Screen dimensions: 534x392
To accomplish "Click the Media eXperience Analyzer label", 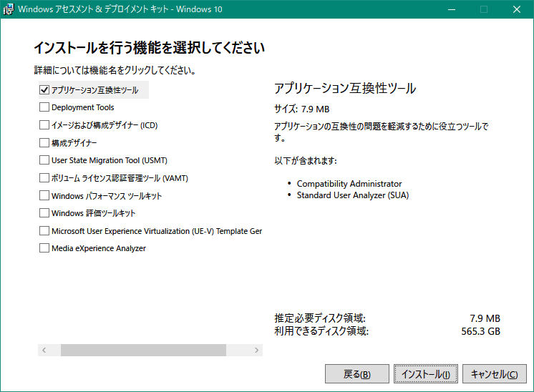I will pos(99,248).
